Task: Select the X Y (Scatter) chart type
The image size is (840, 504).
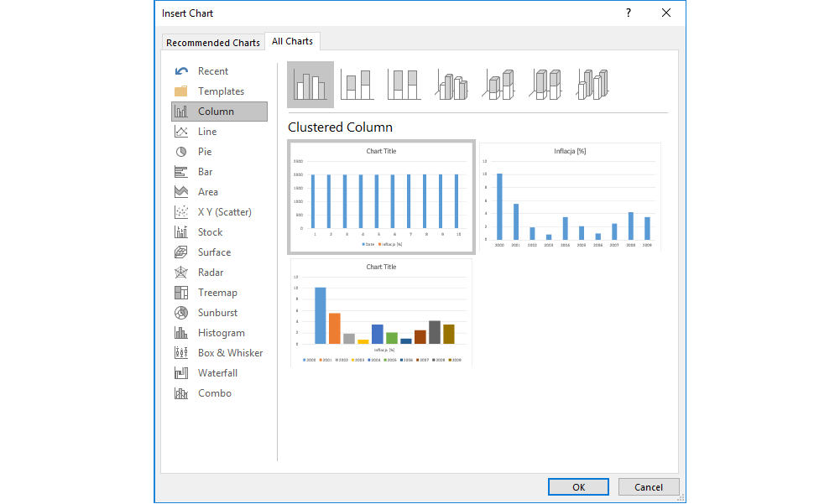Action: point(224,212)
